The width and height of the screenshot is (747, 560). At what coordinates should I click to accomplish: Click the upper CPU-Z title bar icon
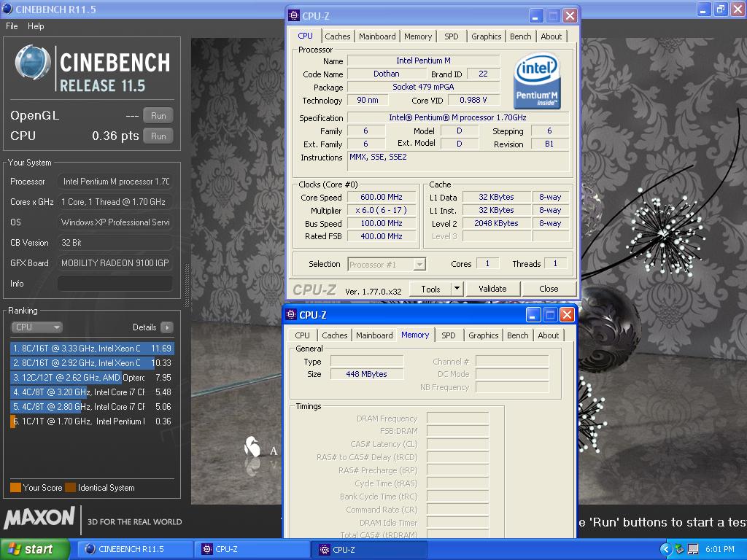coord(295,16)
